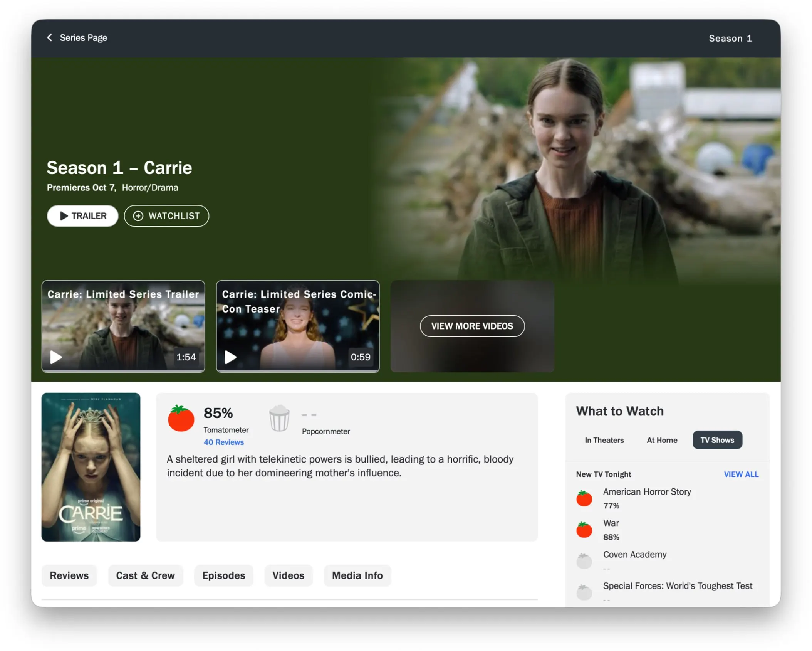Click VIEW MORE VIDEOS button
Image resolution: width=812 pixels, height=651 pixels.
[x=472, y=326]
